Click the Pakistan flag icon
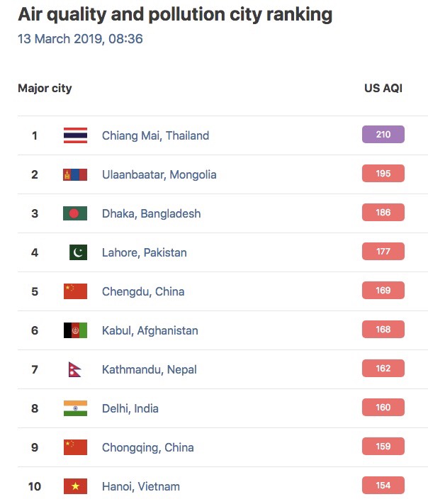This screenshot has height=504, width=428. point(78,252)
